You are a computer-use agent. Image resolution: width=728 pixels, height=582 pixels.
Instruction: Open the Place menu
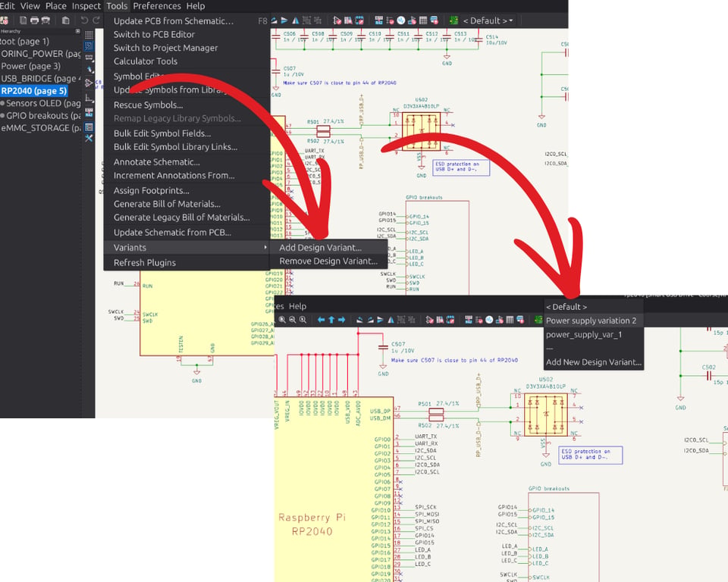coord(55,6)
